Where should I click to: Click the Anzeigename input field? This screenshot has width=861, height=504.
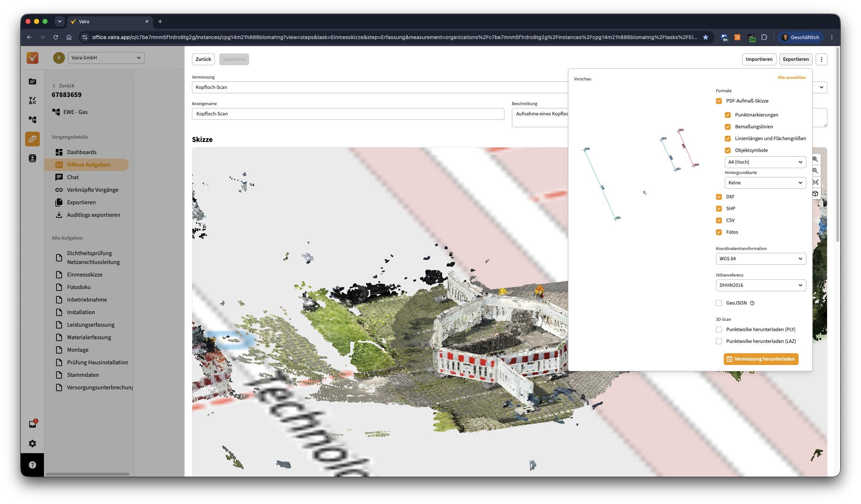tap(348, 114)
